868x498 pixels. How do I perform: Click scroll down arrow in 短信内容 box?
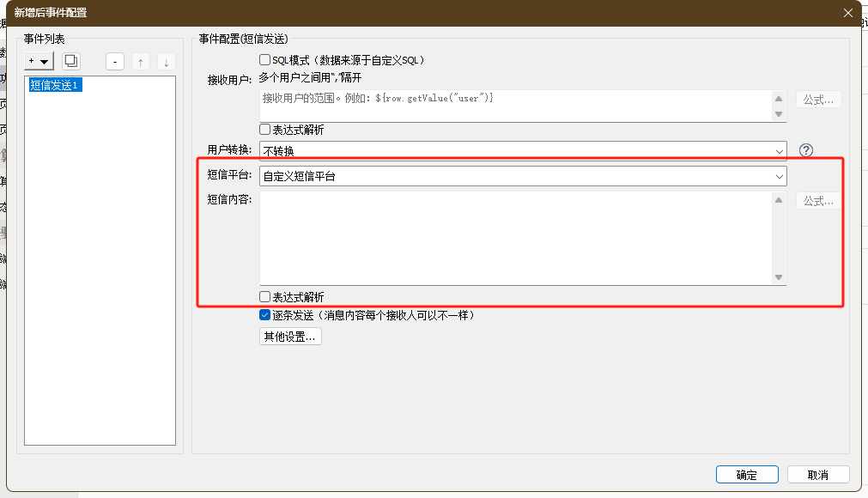pos(779,277)
